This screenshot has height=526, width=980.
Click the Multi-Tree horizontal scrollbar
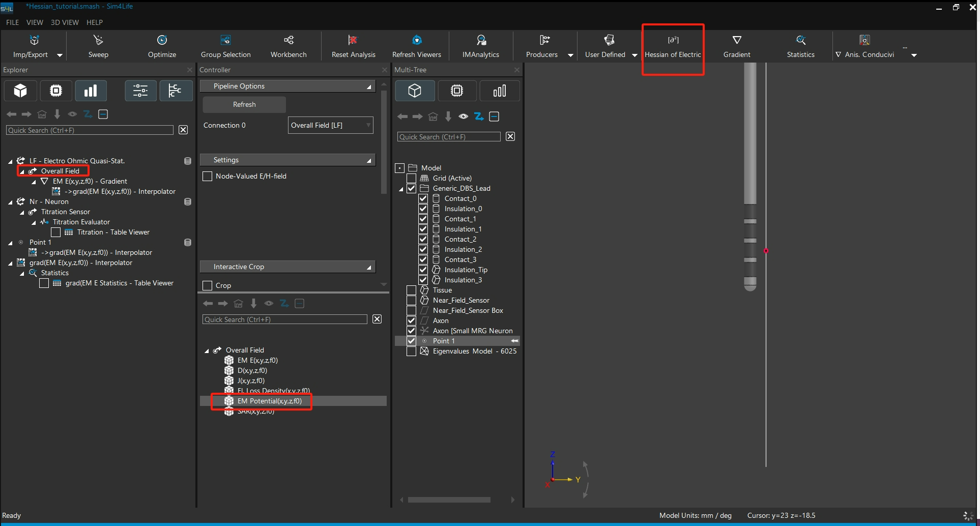pyautogui.click(x=449, y=500)
